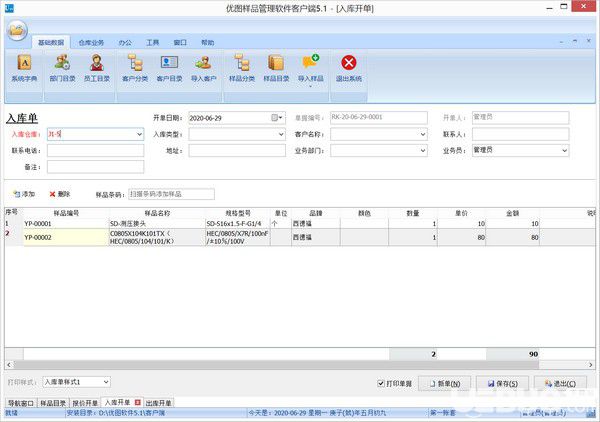The height and width of the screenshot is (422, 600).
Task: Expand the 客户名称 dropdown
Action: (423, 134)
